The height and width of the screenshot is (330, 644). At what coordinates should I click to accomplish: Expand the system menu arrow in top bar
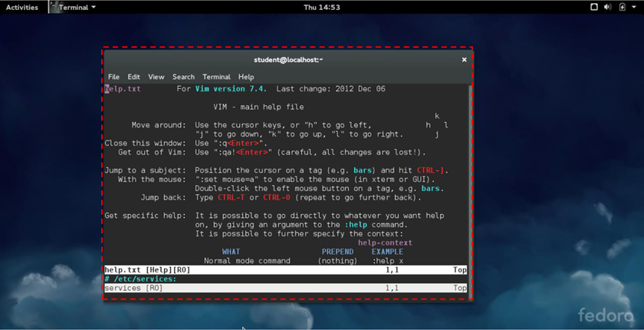(x=634, y=7)
